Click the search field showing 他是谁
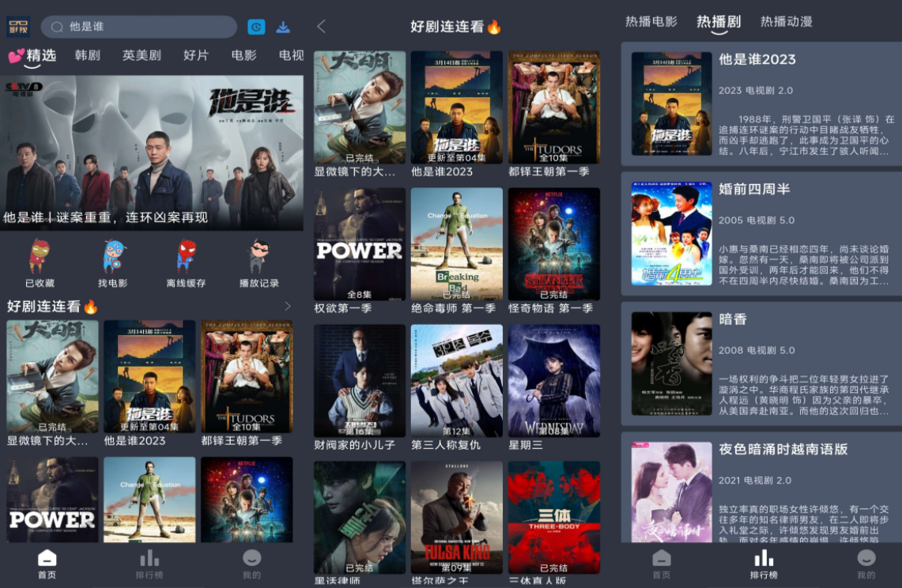 tap(138, 26)
